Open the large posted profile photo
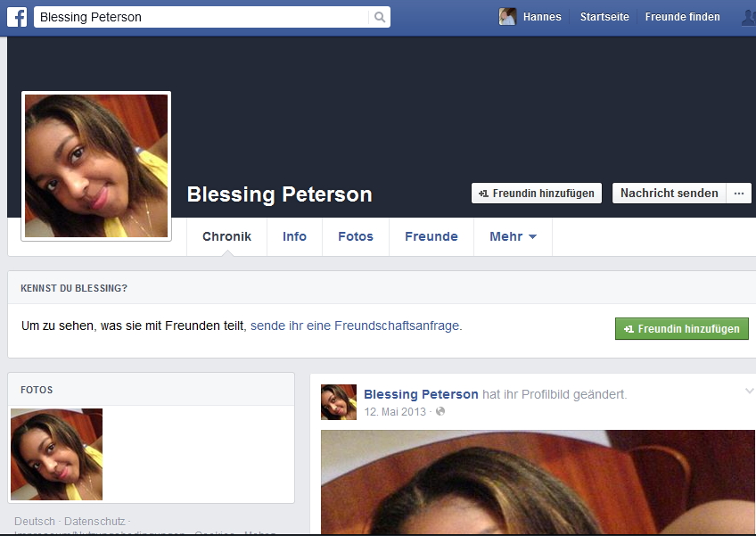The width and height of the screenshot is (756, 536). [538, 482]
